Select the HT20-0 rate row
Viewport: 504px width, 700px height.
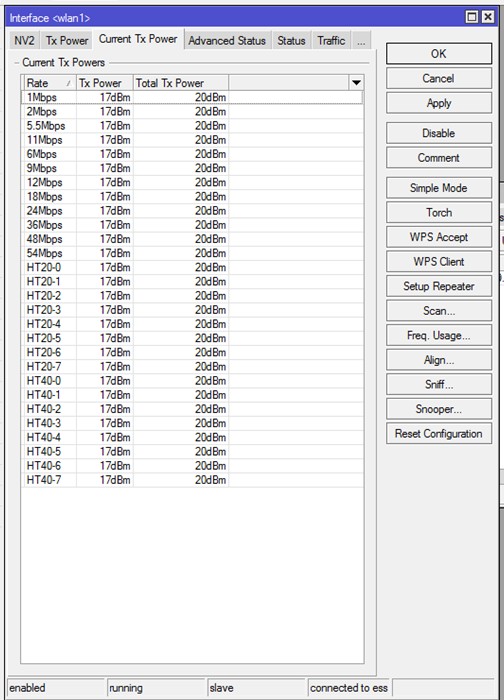coord(192,267)
